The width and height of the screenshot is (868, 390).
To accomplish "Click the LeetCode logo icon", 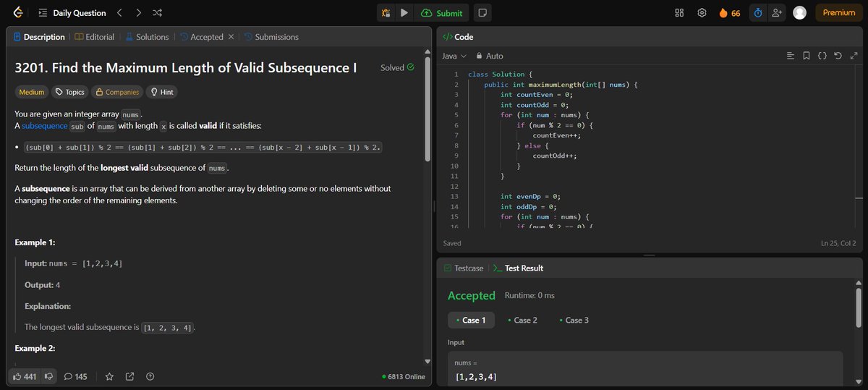I will [x=18, y=12].
